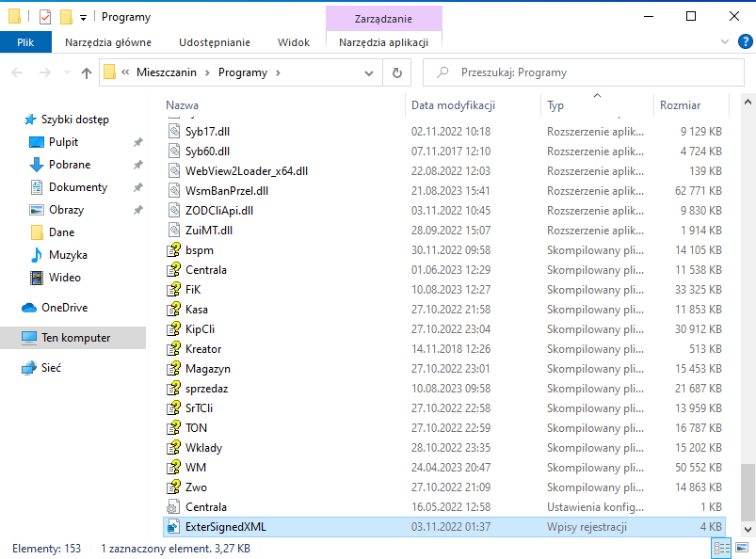Screen dimensions: 756x559
Task: Sort files by Data modyfikacji column
Action: 453,105
